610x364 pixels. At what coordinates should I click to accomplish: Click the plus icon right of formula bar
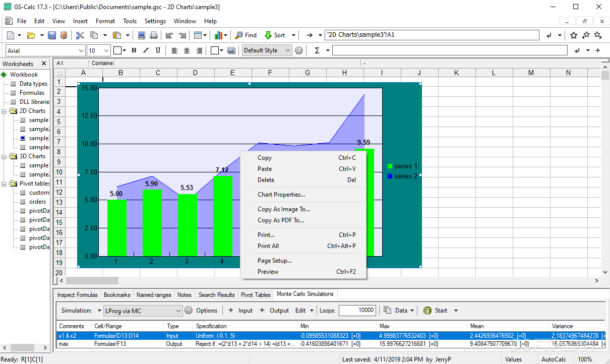click(598, 50)
